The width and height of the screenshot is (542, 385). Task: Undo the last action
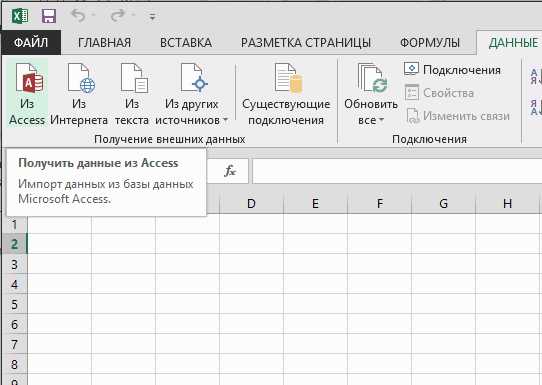click(x=78, y=16)
